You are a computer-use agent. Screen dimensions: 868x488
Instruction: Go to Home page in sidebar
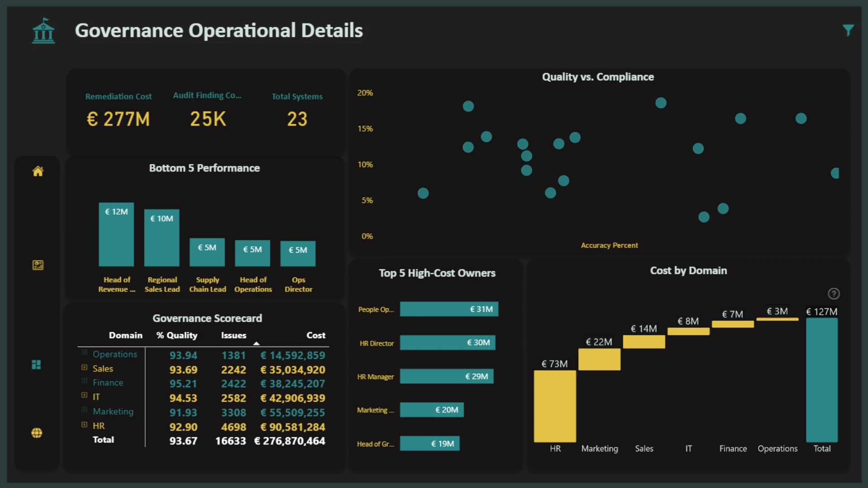coord(38,171)
